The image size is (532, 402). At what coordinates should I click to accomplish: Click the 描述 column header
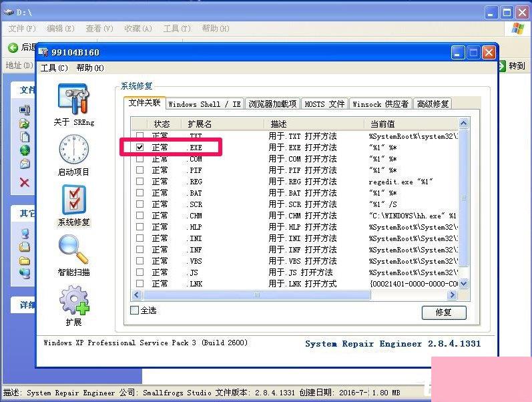pos(314,124)
